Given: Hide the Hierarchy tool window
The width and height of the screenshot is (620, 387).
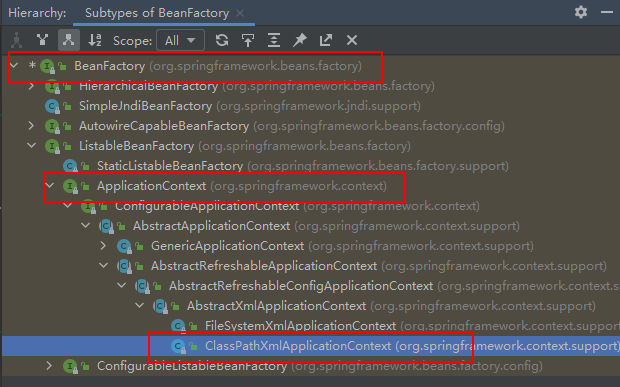Looking at the screenshot, I should (x=607, y=12).
